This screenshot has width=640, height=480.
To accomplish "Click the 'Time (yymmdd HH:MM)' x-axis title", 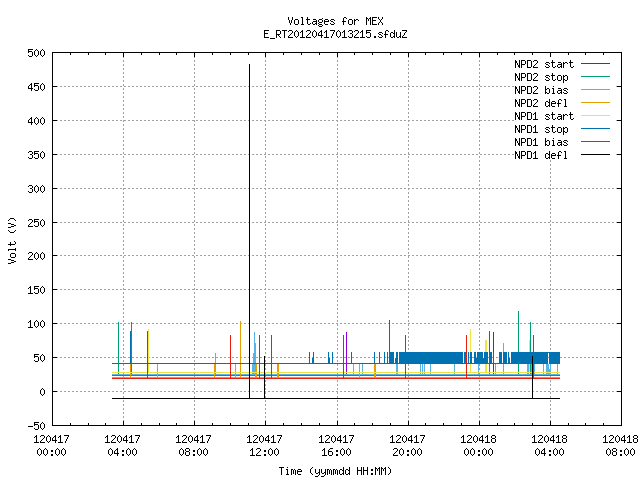I will [335, 471].
